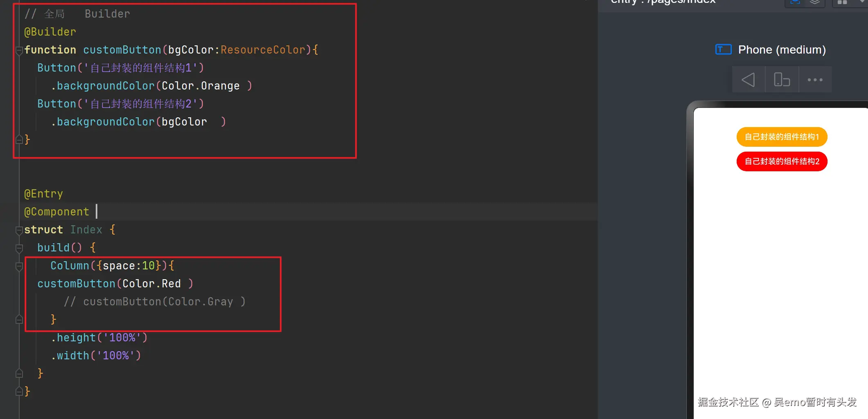Viewport: 868px width, 419px height.
Task: Click the struct keyword
Action: click(43, 230)
